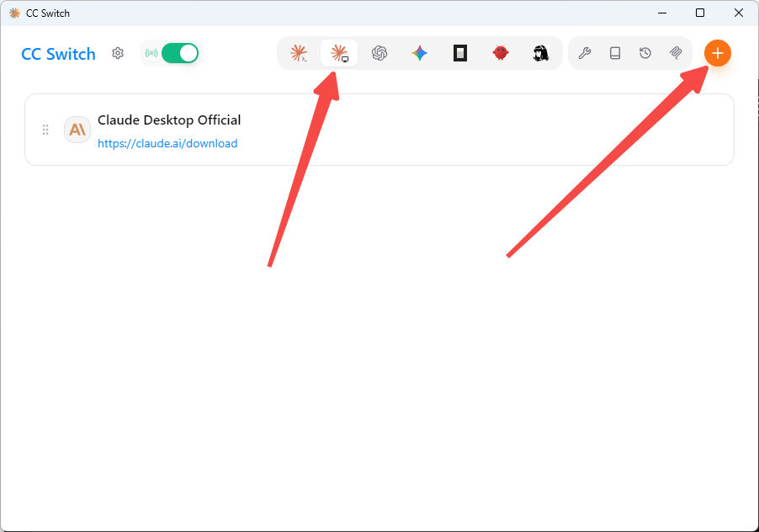Viewport: 759px width, 532px height.
Task: Switch to the Gemini sparkle icon tab
Action: click(420, 53)
